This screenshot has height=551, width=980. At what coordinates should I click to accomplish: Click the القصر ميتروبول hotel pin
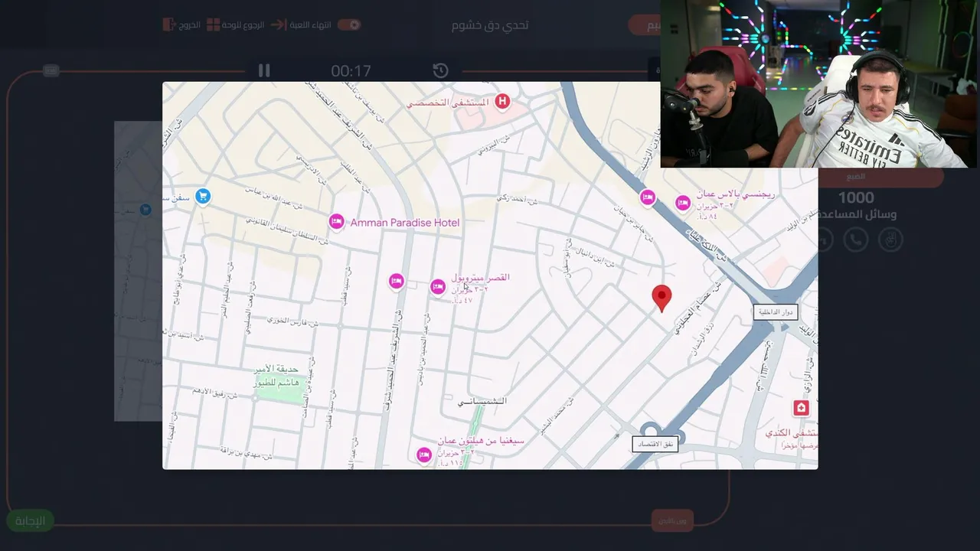click(x=438, y=287)
